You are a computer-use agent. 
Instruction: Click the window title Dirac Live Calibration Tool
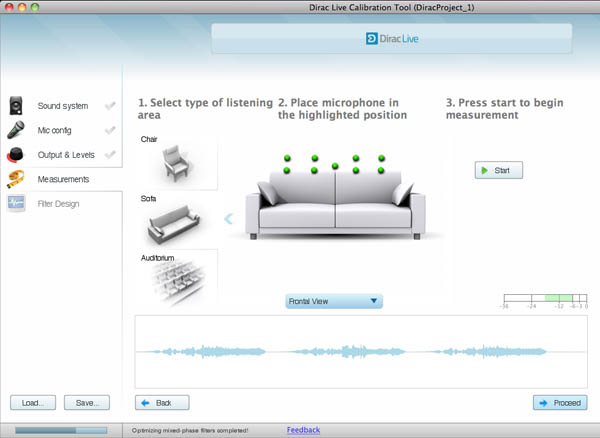click(x=391, y=7)
